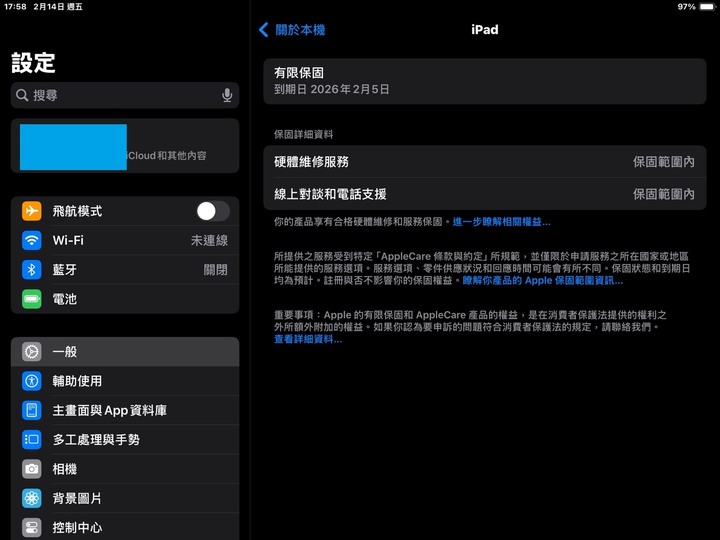Tap the Bluetooth 藍牙 icon
The height and width of the screenshot is (540, 720).
[x=32, y=270]
